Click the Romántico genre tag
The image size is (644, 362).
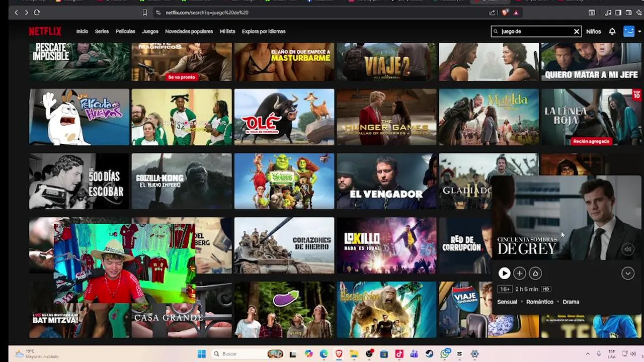click(540, 302)
